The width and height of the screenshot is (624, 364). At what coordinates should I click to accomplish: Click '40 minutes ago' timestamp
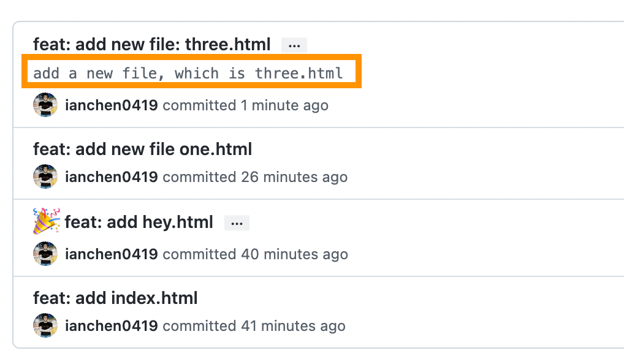click(294, 254)
